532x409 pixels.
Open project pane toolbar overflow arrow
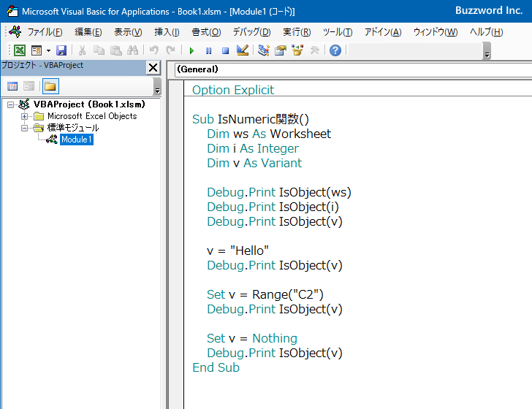pyautogui.click(x=157, y=86)
